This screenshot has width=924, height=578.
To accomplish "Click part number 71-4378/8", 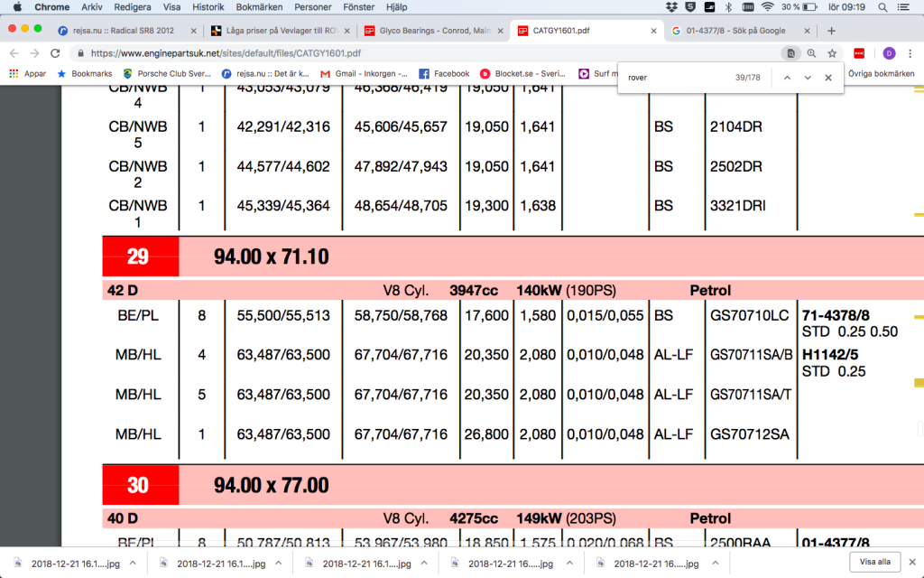I will point(836,315).
